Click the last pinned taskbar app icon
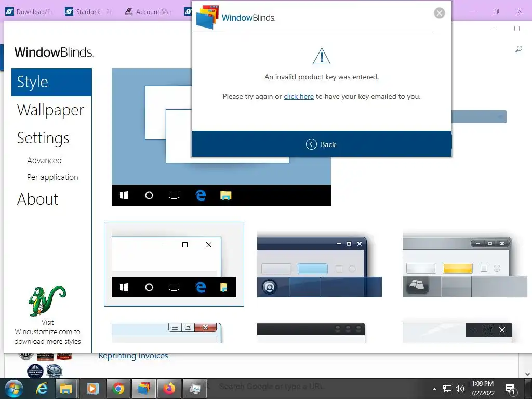Screen dimensions: 532x399 (x=195, y=389)
